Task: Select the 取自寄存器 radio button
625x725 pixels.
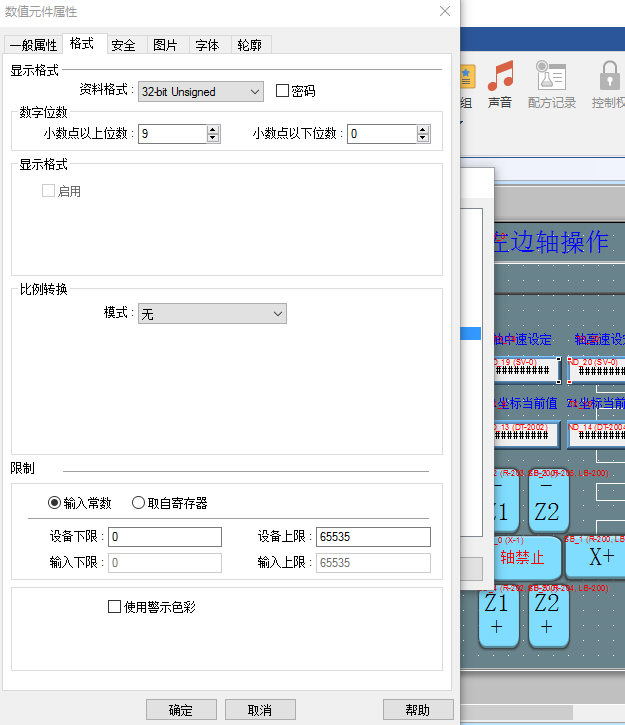Action: tap(139, 502)
